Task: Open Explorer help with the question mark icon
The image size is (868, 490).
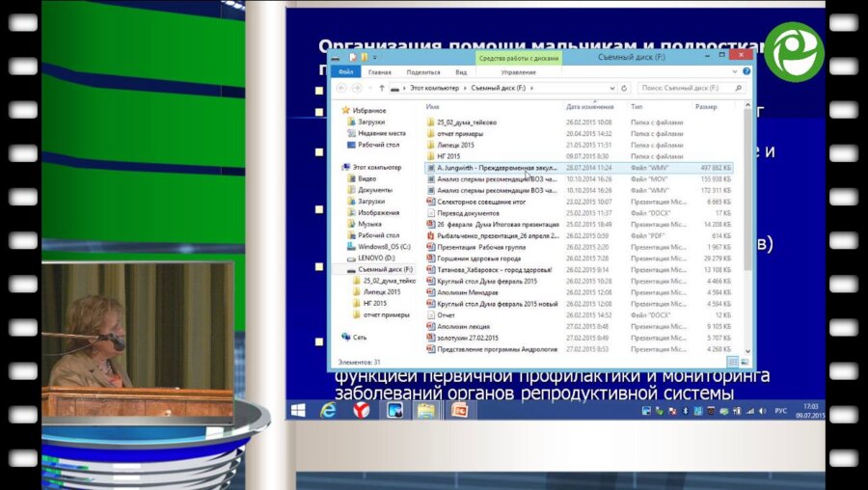Action: click(746, 71)
